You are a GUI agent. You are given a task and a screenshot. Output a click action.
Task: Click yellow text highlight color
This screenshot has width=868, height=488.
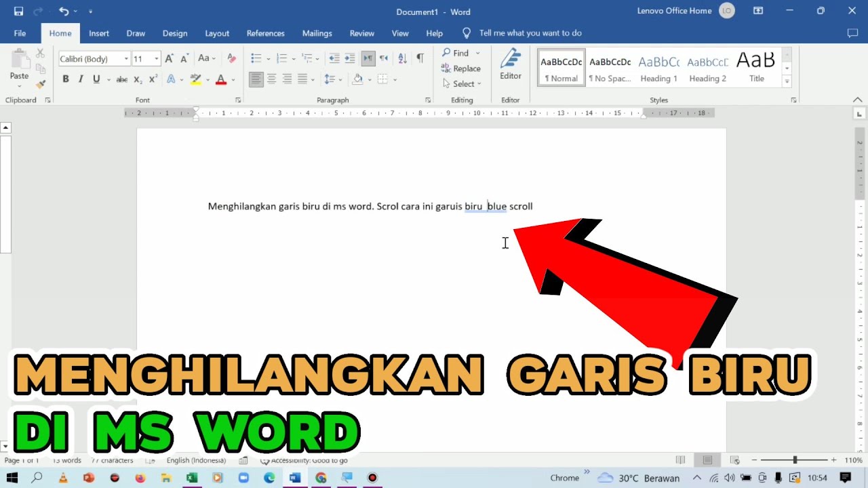tap(195, 79)
